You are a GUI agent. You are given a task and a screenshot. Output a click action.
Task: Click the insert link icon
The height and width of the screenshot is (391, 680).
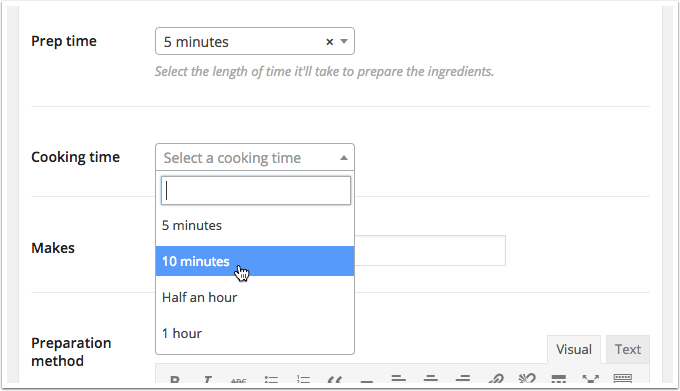pos(495,379)
